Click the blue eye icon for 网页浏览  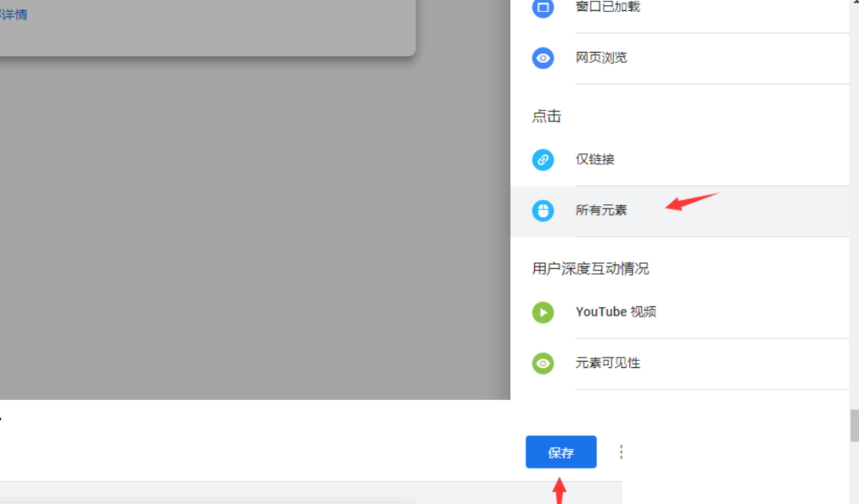point(543,58)
